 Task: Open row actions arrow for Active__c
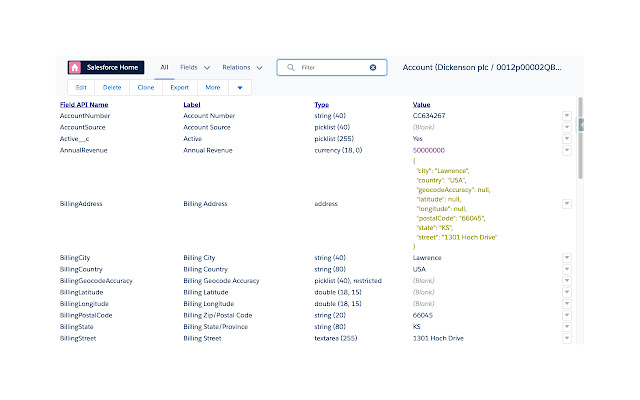pyautogui.click(x=567, y=138)
